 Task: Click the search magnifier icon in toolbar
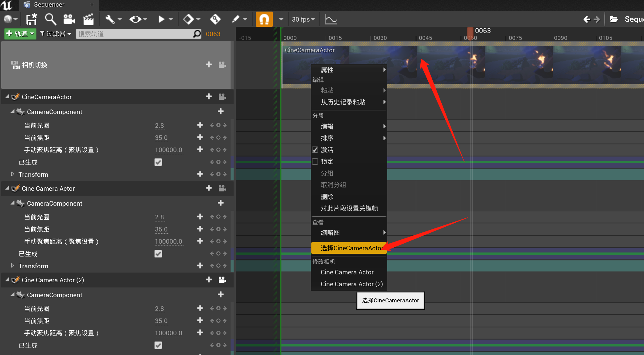point(50,19)
